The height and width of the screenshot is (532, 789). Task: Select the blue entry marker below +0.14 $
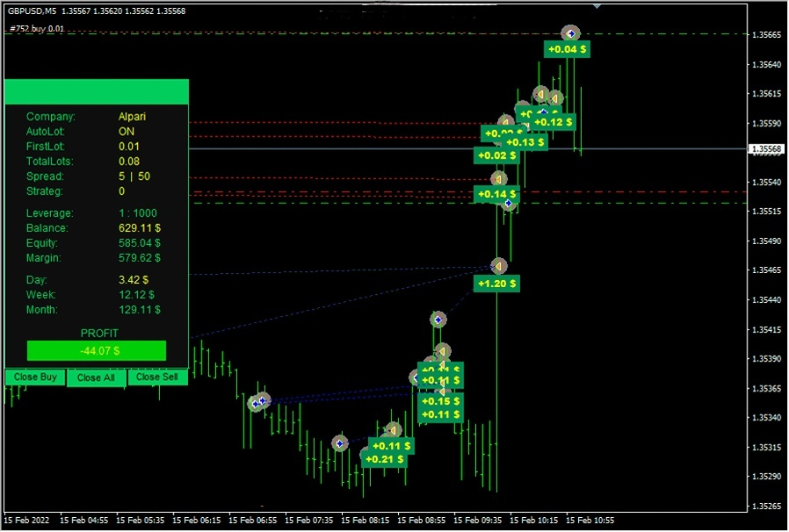coord(508,204)
